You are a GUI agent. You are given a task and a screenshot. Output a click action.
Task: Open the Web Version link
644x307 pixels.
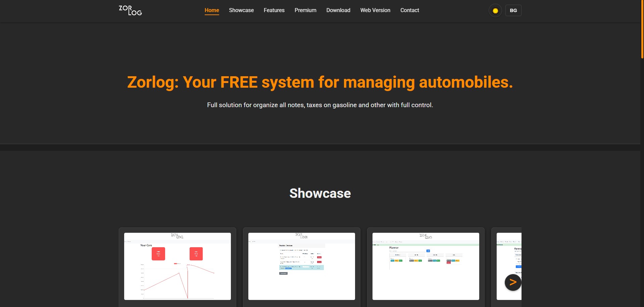(x=375, y=10)
